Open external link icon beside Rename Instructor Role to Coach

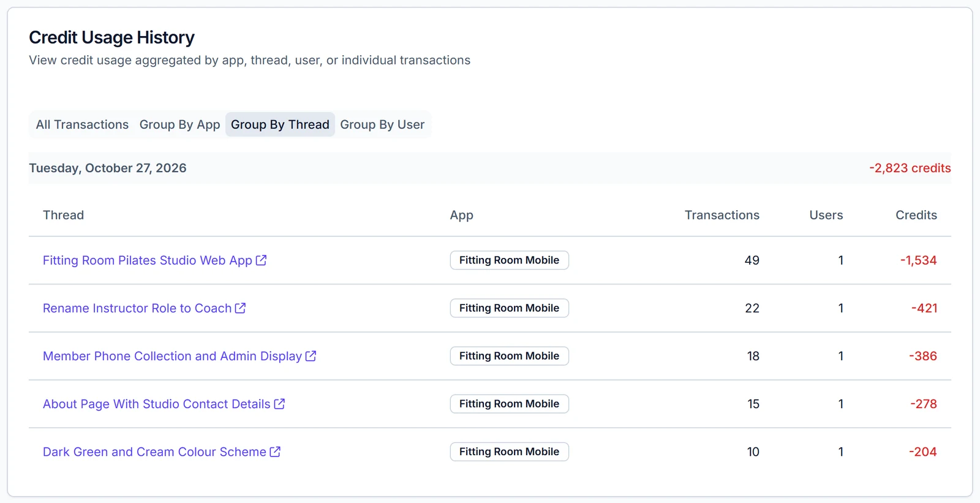(240, 308)
